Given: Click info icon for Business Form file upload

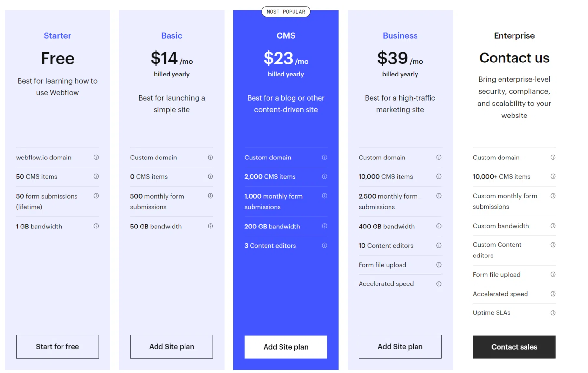Looking at the screenshot, I should tap(439, 265).
